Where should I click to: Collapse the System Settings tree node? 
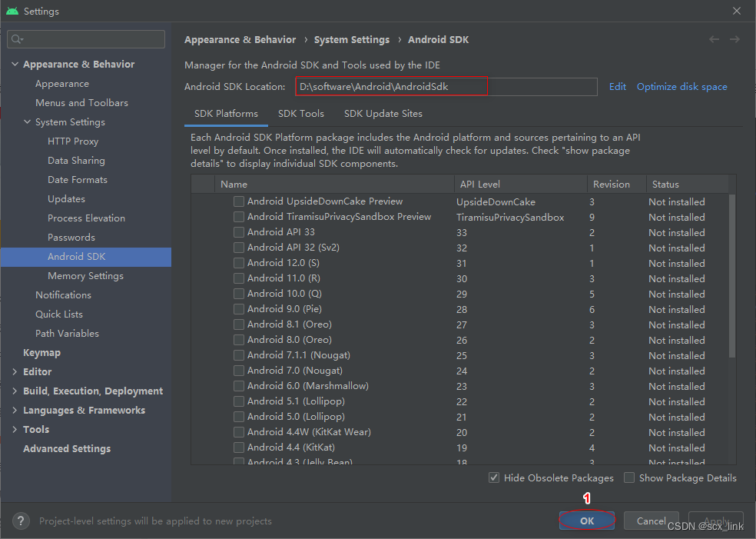pos(28,121)
